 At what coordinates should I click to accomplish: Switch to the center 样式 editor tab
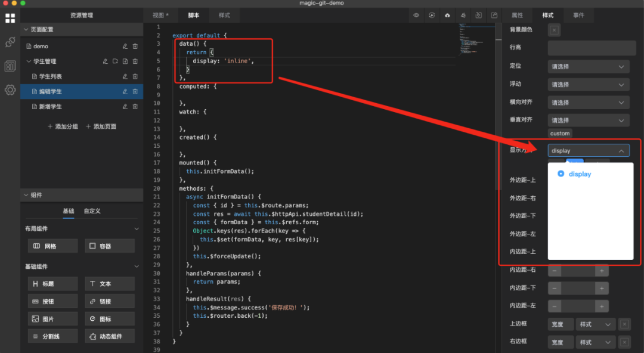click(x=224, y=15)
